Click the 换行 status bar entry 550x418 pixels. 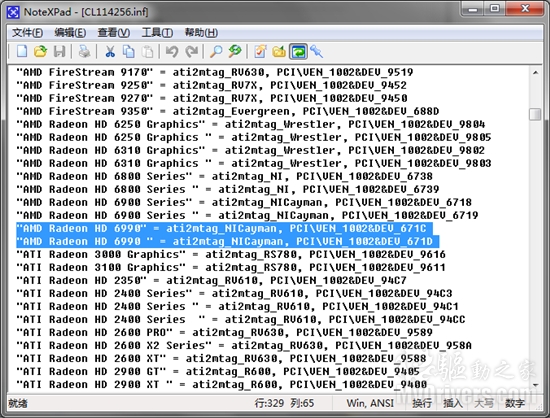tap(422, 404)
